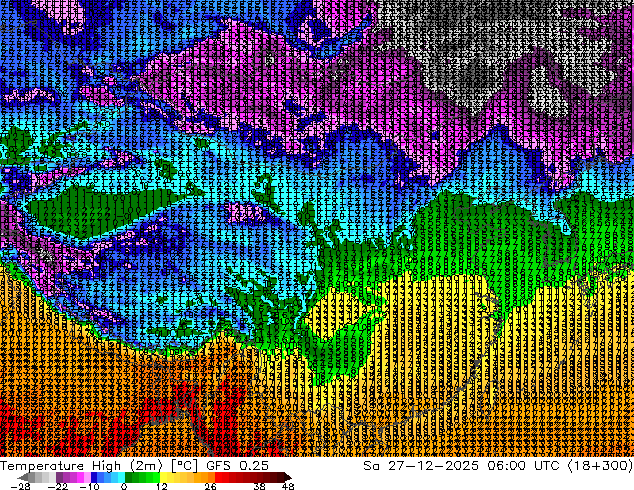This screenshot has width=634, height=490.
Task: Click the '38' legend value
Action: [x=259, y=486]
